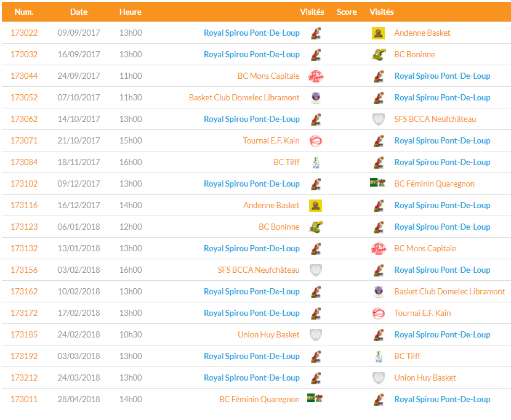This screenshot has width=511, height=420.
Task: Click the Domelec Libramont logo in match 173162
Action: [379, 291]
